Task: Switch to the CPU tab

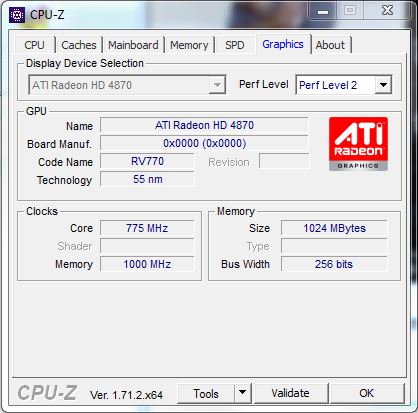Action: 34,45
